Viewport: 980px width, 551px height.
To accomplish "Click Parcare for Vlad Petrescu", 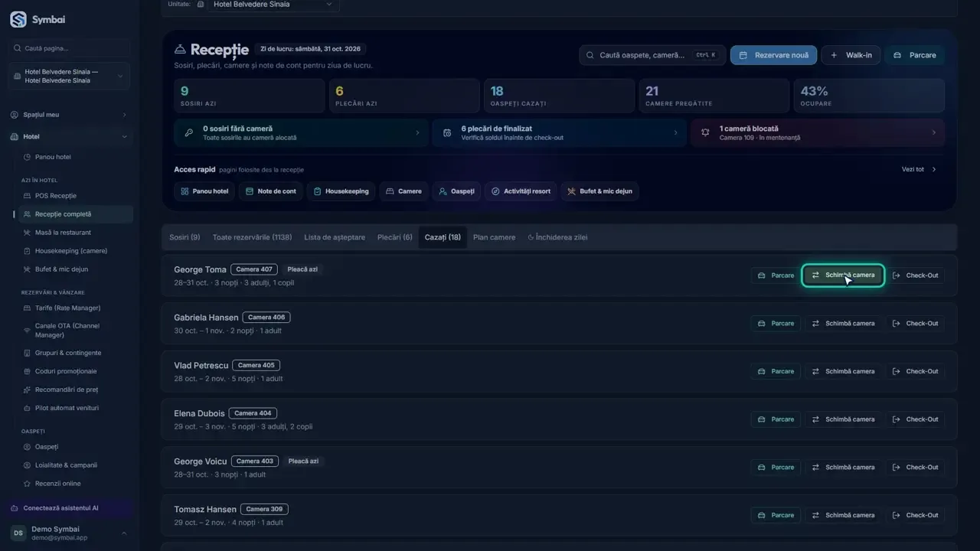I will pyautogui.click(x=776, y=371).
